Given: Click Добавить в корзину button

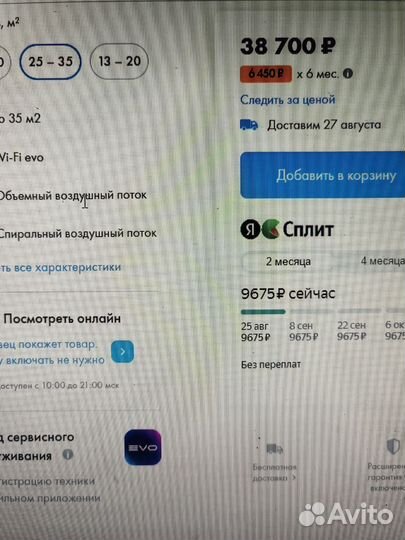Looking at the screenshot, I should coord(323,175).
